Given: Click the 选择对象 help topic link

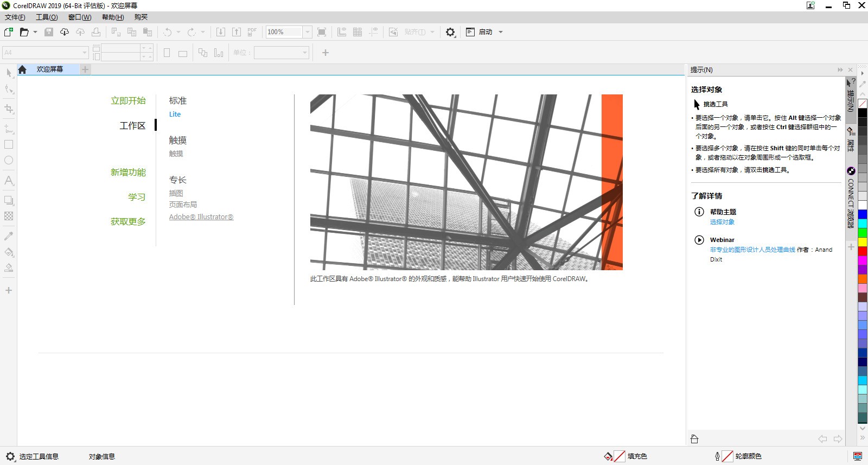Looking at the screenshot, I should pos(722,222).
